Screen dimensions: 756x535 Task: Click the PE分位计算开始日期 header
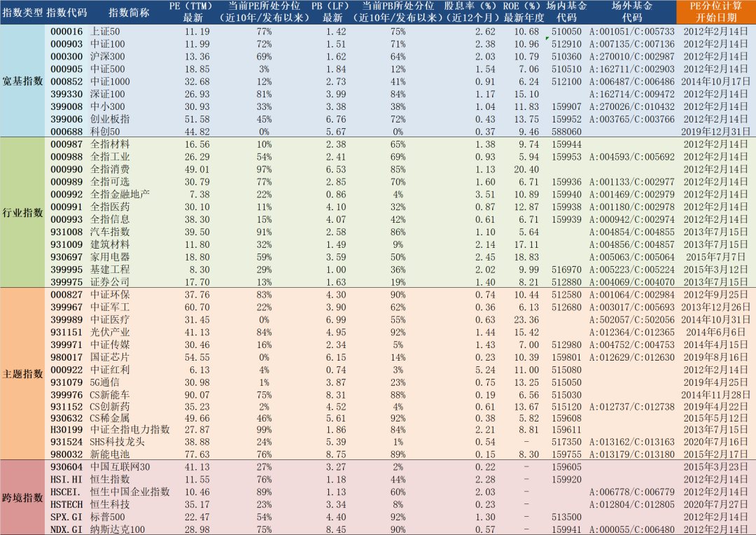(715, 11)
